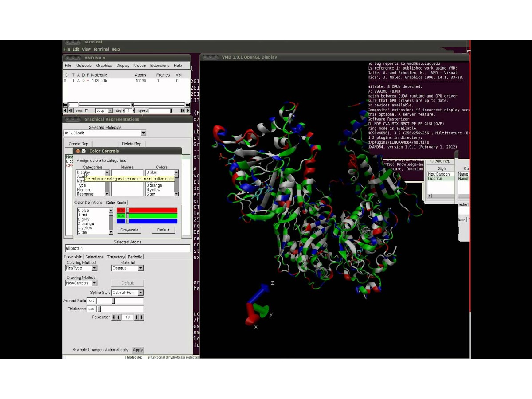Click the Selected Atoms text field
The image size is (532, 399).
click(127, 248)
